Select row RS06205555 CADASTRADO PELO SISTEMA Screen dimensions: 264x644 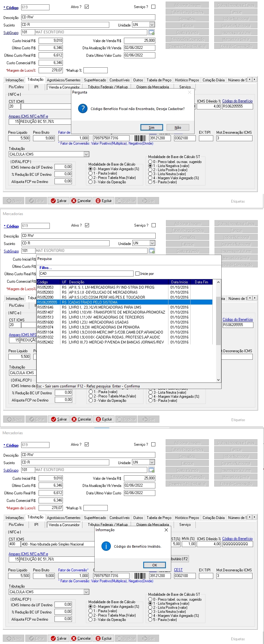pyautogui.click(x=125, y=302)
